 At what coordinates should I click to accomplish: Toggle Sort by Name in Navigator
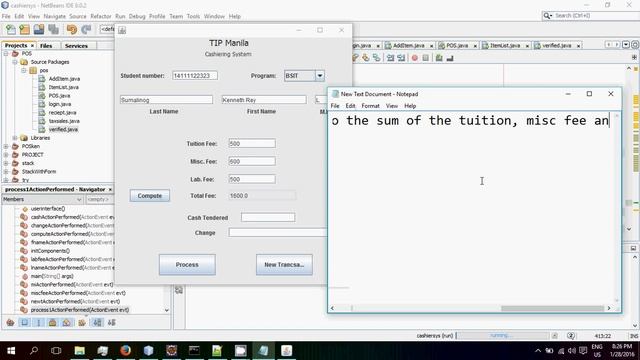[97, 322]
